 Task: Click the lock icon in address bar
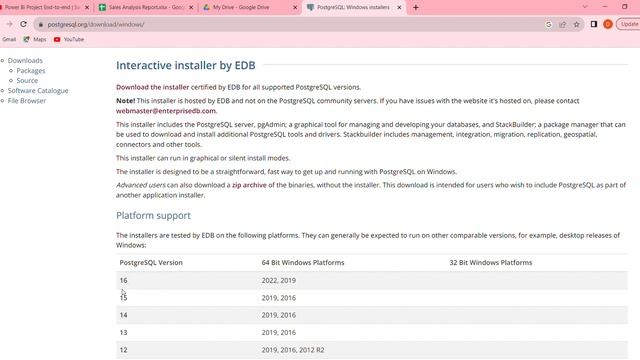coord(40,24)
